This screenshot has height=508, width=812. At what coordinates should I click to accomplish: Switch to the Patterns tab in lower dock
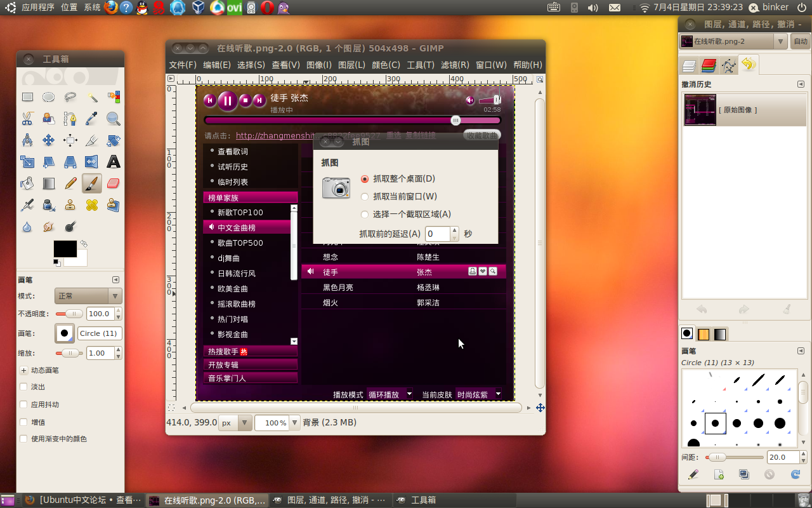pos(704,334)
